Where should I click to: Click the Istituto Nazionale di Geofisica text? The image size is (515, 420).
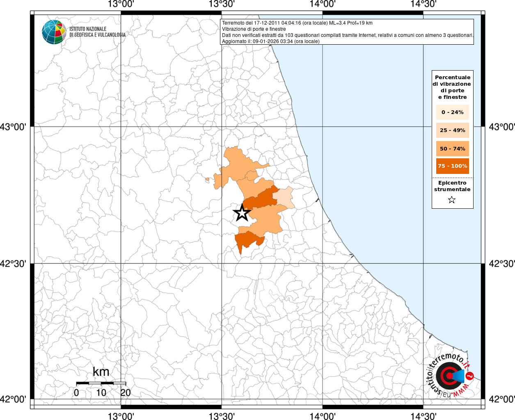(97, 32)
